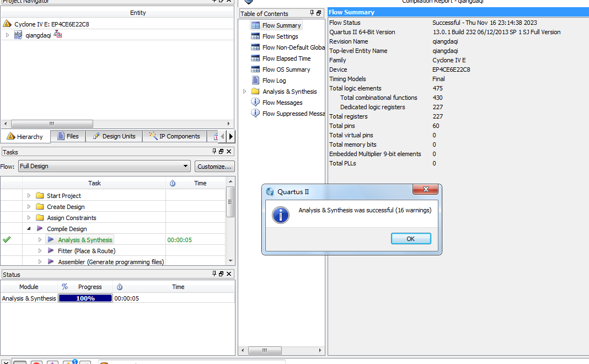The height and width of the screenshot is (364, 589).
Task: Open the Flow Log document icon
Action: (255, 80)
